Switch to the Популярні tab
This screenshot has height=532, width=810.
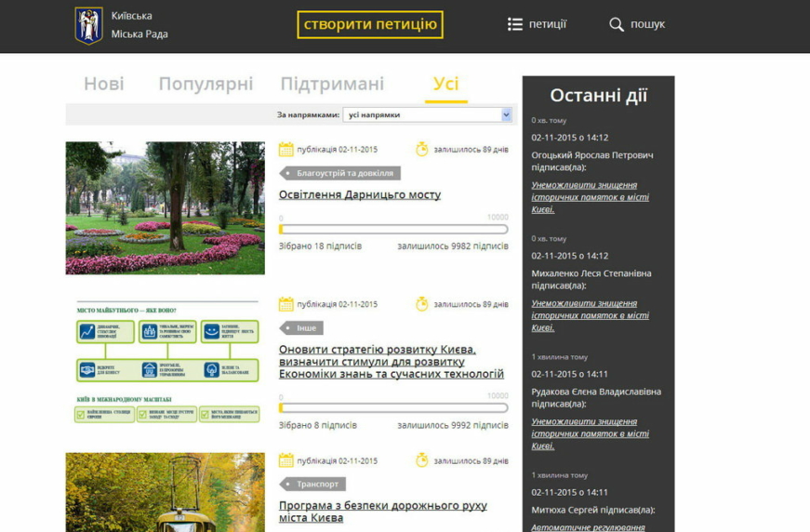click(x=206, y=84)
